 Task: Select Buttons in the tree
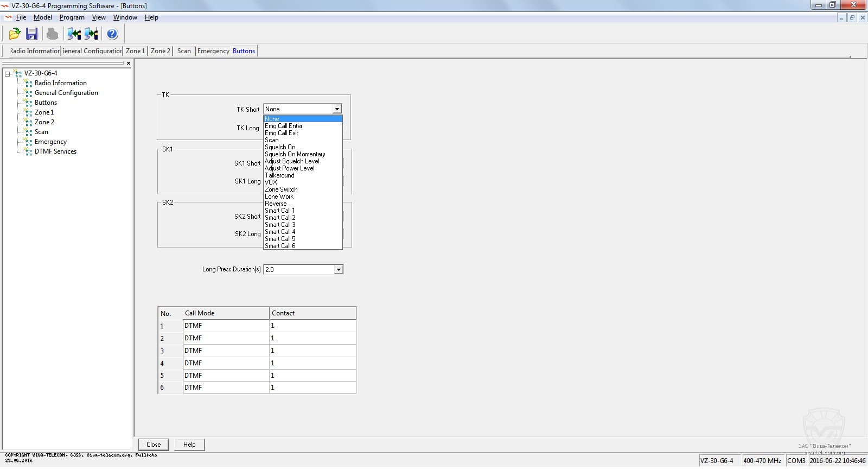tap(46, 103)
